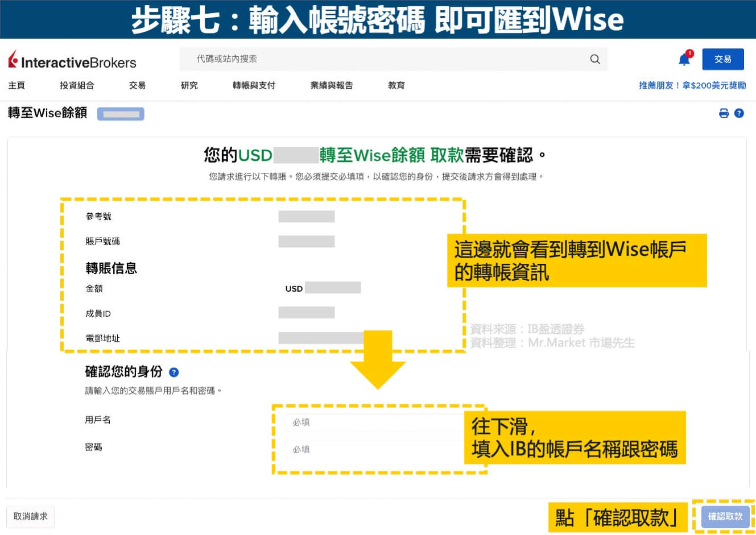Click the 用戶名 input field
The image size is (756, 535).
(x=377, y=422)
